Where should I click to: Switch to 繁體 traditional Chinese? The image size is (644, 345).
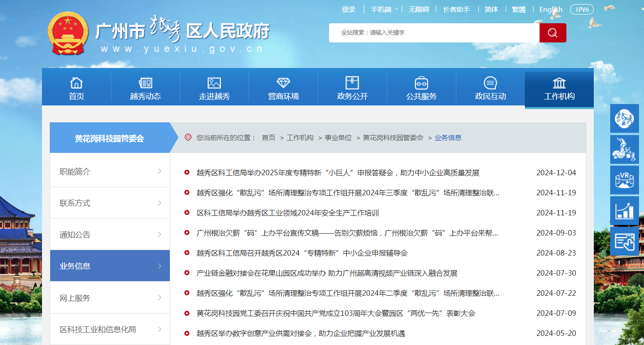point(518,9)
